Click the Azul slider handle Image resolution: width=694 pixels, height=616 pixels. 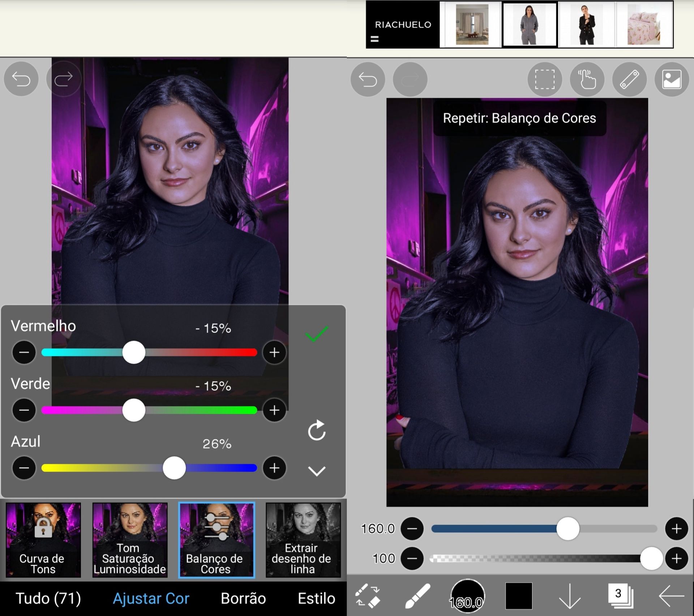pyautogui.click(x=174, y=468)
